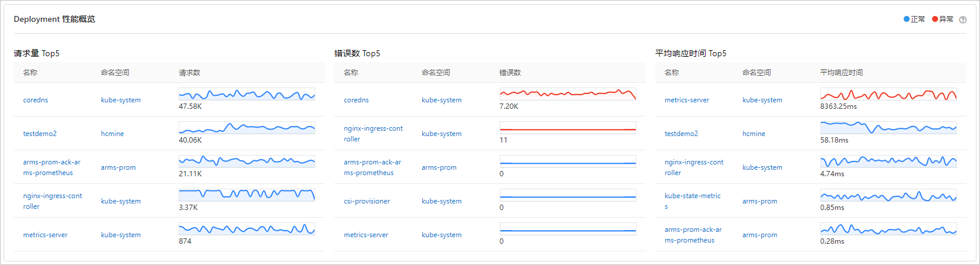The image size is (980, 265).
Task: Open arms-prom-ack-arms-prometheus in 平均响应时间 Top5
Action: [693, 235]
